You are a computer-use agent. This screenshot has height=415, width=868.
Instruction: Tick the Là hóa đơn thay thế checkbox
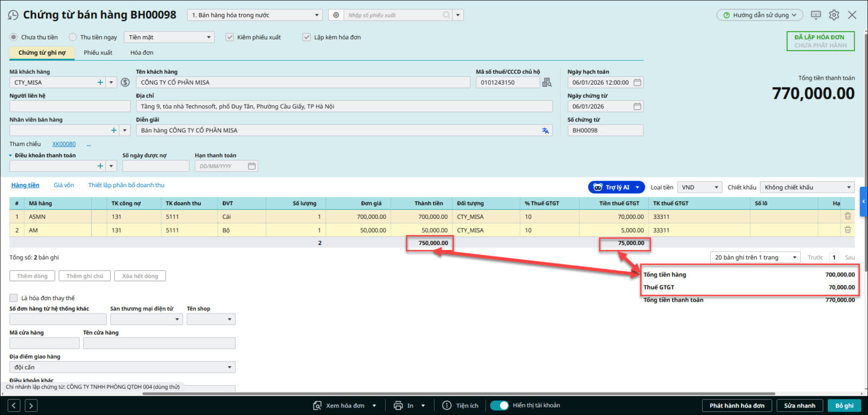click(x=14, y=298)
